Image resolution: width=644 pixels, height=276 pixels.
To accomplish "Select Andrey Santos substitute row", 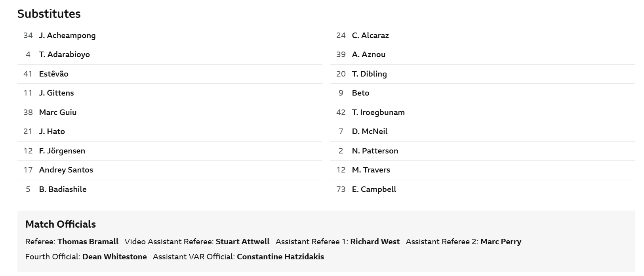I will coord(66,170).
